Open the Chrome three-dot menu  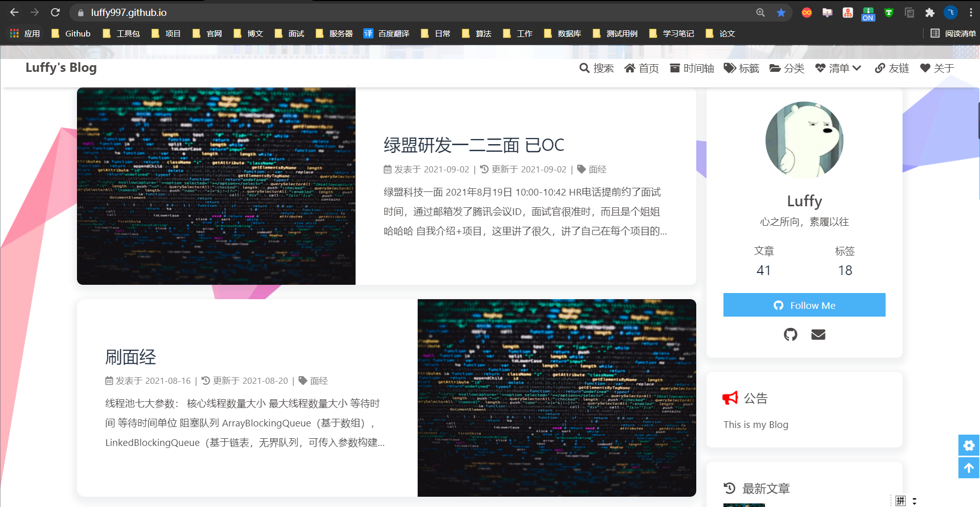[x=971, y=12]
